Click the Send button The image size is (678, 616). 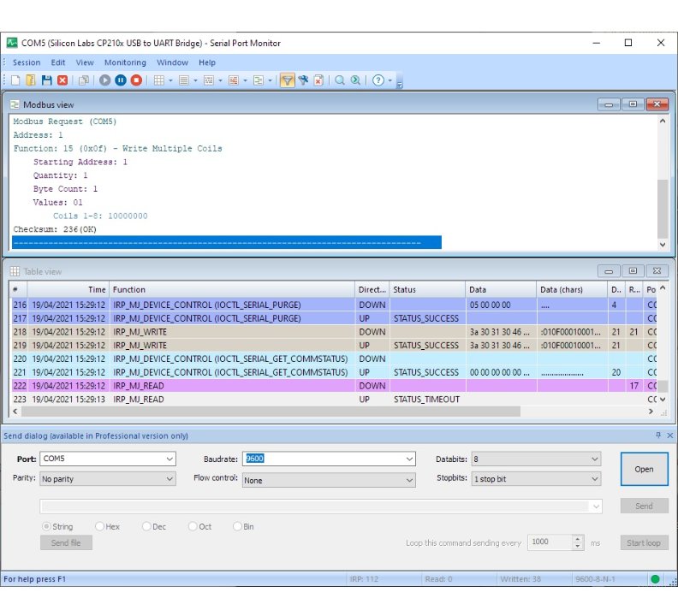click(x=645, y=506)
